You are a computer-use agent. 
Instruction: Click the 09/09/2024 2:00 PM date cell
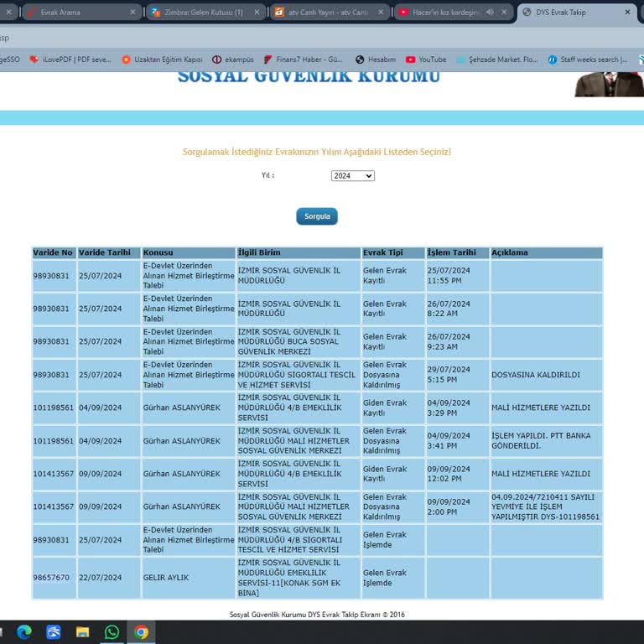coord(458,506)
